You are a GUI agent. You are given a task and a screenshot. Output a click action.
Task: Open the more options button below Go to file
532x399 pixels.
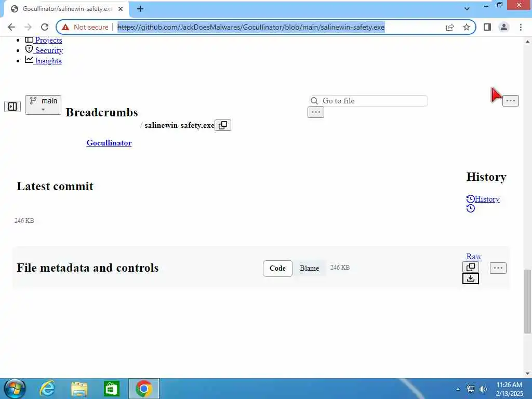(x=316, y=112)
